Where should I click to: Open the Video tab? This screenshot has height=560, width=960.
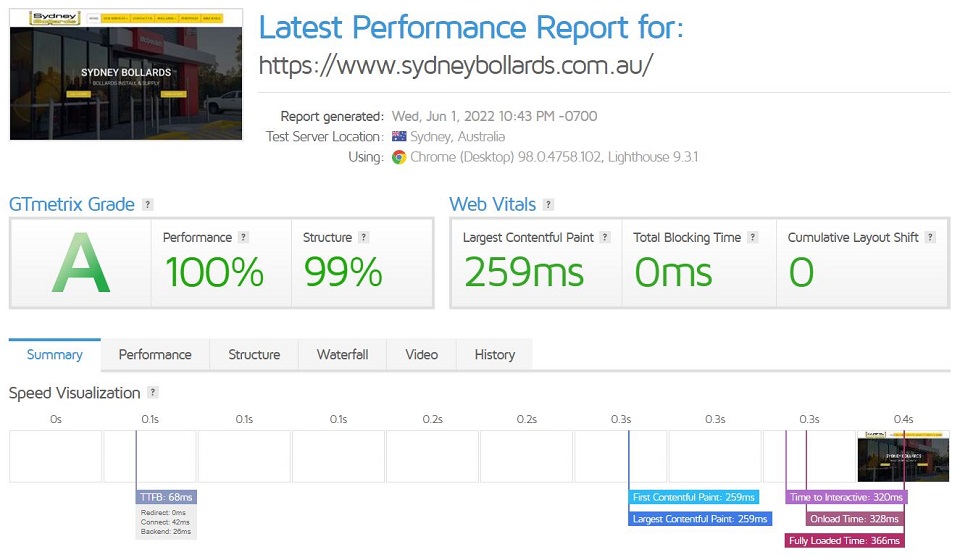coord(421,355)
